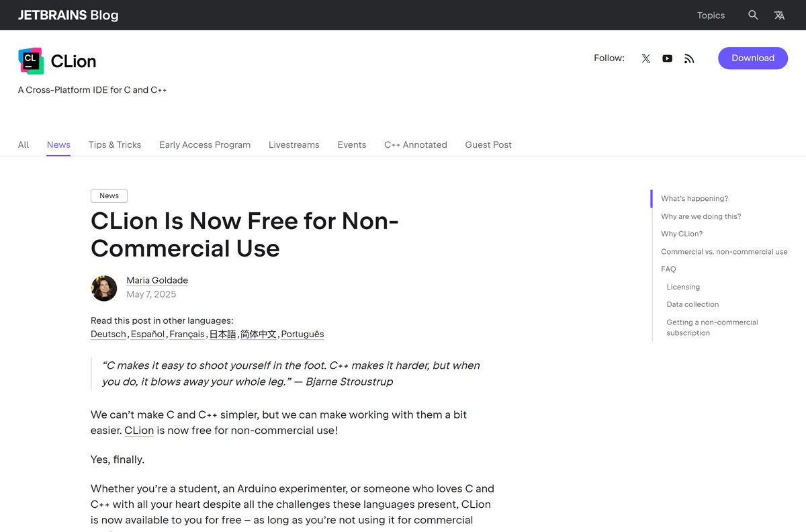Open the Topics menu
This screenshot has width=806, height=532.
coord(711,15)
